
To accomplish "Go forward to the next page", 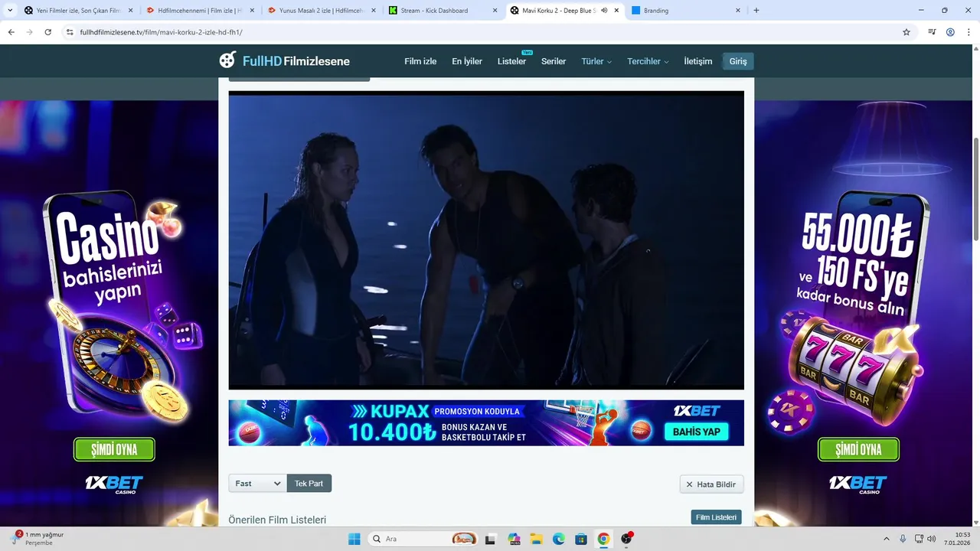I will (x=29, y=32).
